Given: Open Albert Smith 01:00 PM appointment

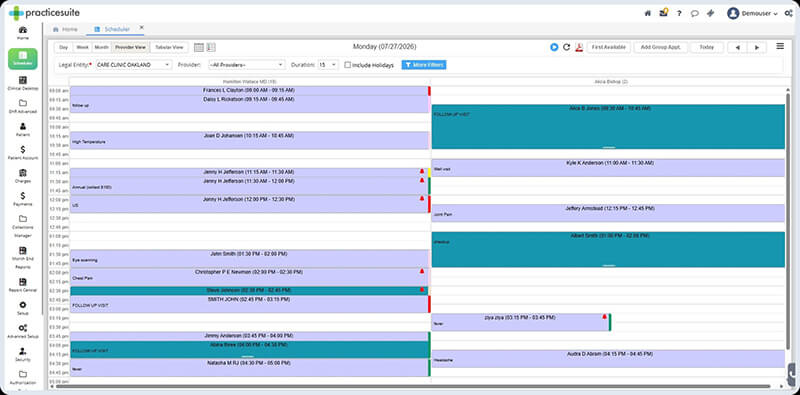Looking at the screenshot, I should (x=608, y=250).
